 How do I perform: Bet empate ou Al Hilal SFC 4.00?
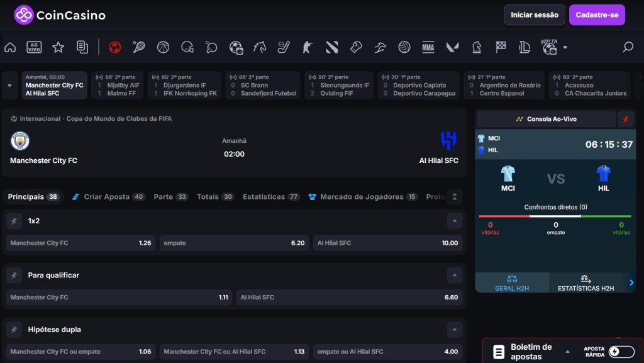click(387, 352)
